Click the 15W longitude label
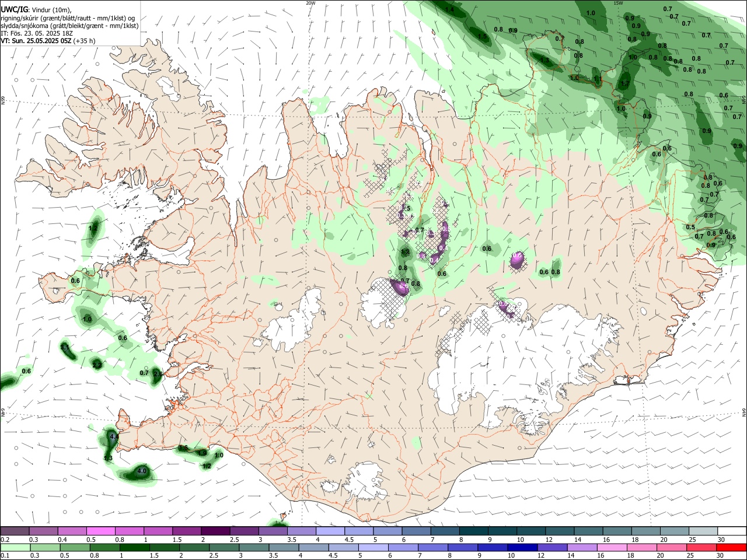Viewport: 747px width, 560px height. coord(619,3)
